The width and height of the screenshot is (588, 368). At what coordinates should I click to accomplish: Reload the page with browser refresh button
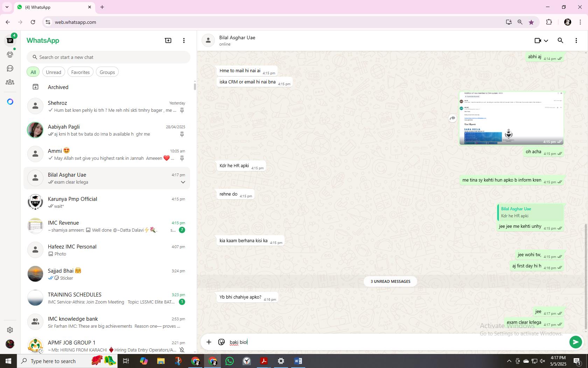[x=33, y=22]
